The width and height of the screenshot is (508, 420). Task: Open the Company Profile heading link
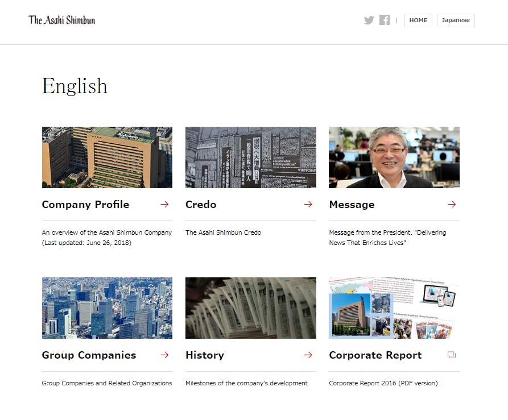tap(85, 205)
